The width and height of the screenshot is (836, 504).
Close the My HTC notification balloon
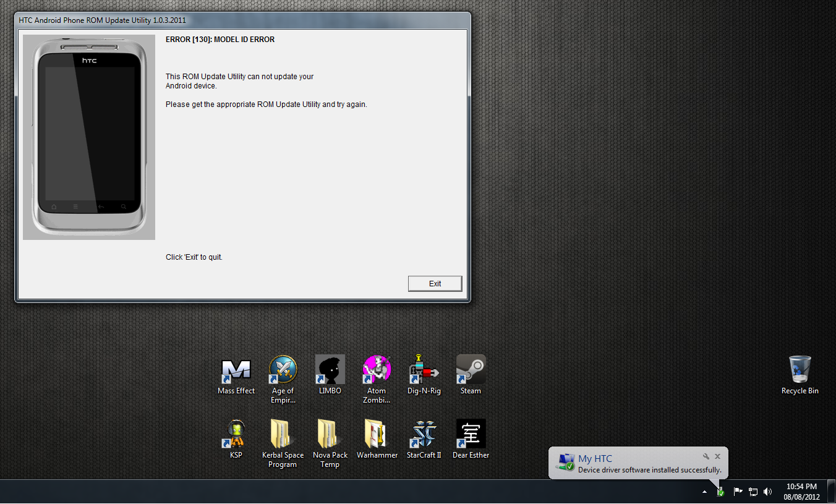pos(717,456)
